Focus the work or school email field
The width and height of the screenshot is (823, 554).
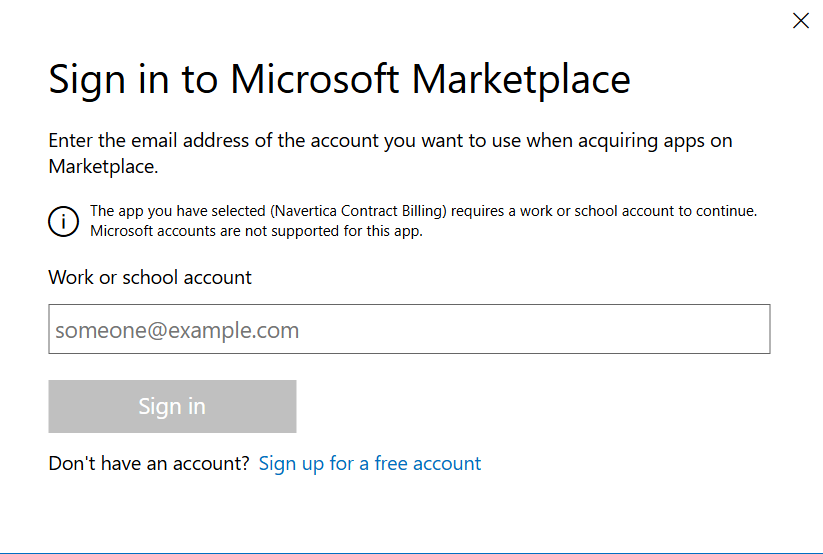click(x=409, y=330)
